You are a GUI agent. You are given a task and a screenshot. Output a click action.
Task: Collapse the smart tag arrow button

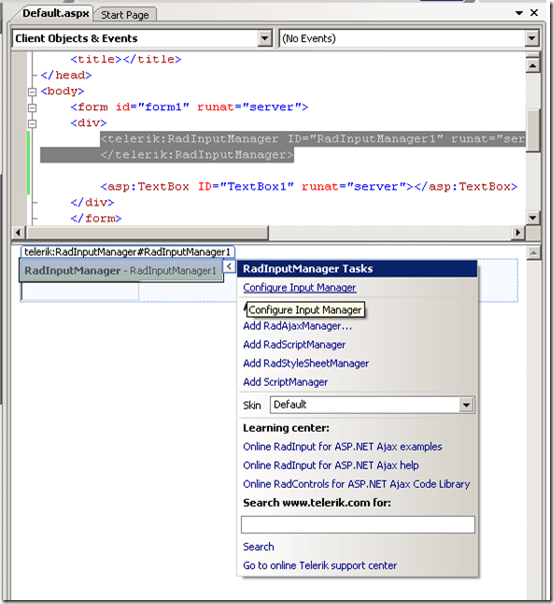229,266
